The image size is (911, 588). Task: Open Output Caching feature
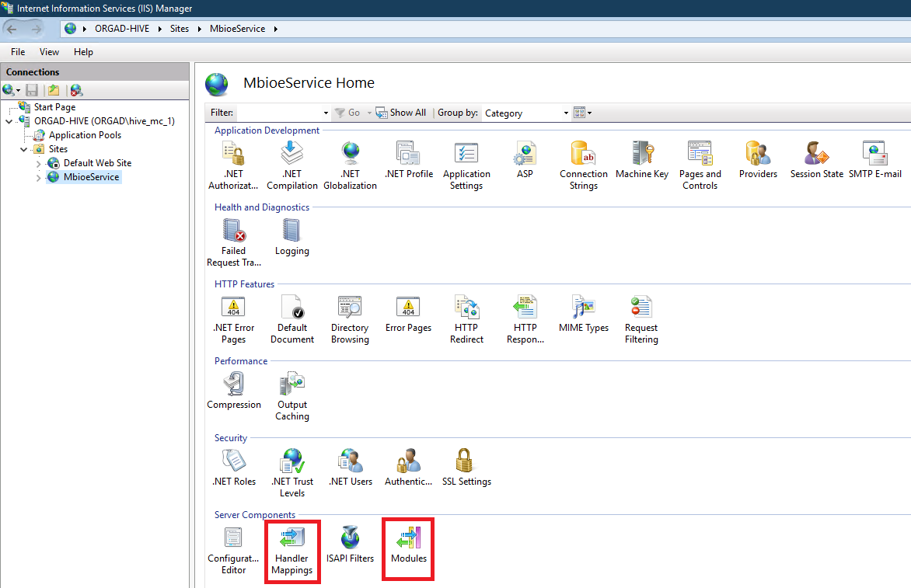[291, 396]
